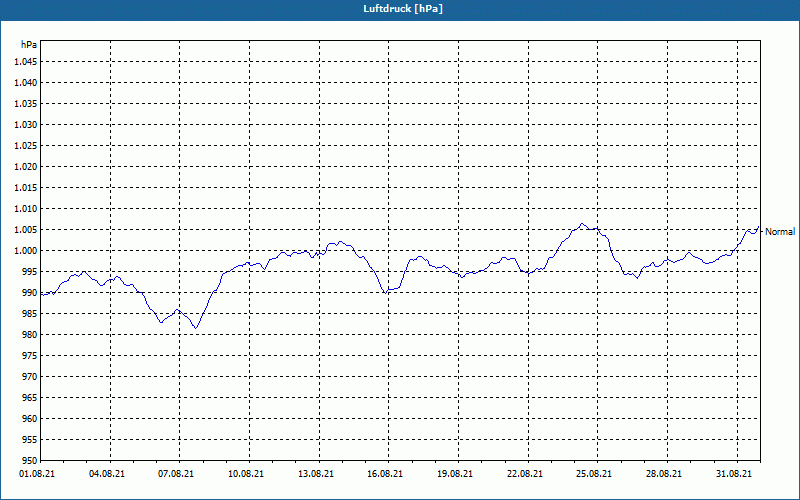800x500 pixels.
Task: Click the hPa unit label
Action: (29, 45)
